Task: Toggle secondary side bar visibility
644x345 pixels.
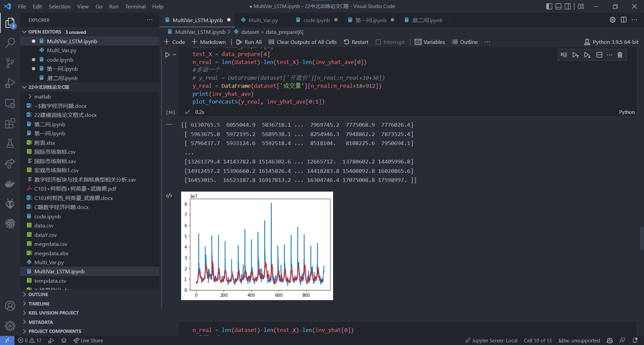Action: [568, 6]
